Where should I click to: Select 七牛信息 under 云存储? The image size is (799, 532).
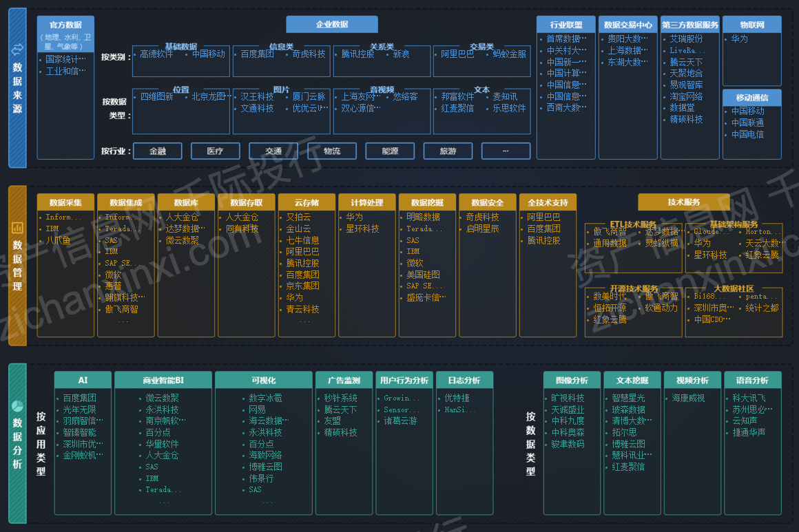[302, 240]
